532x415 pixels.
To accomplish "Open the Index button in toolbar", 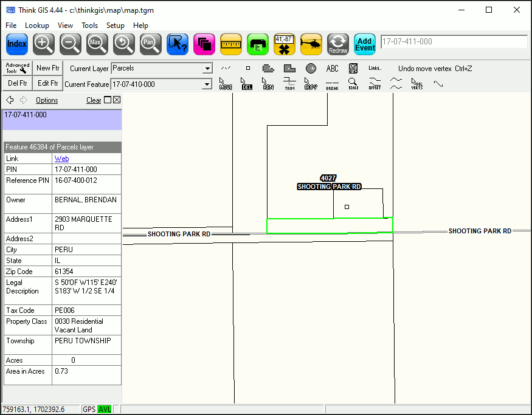I will (x=17, y=44).
